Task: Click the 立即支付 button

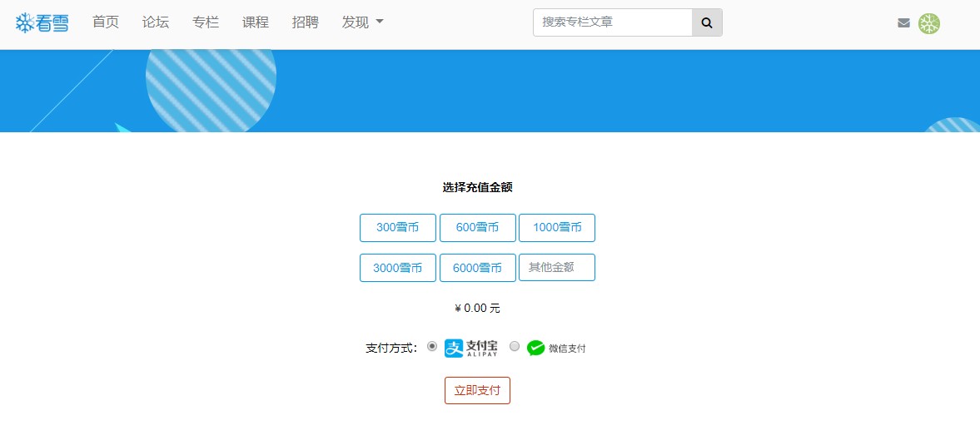Action: pos(477,391)
